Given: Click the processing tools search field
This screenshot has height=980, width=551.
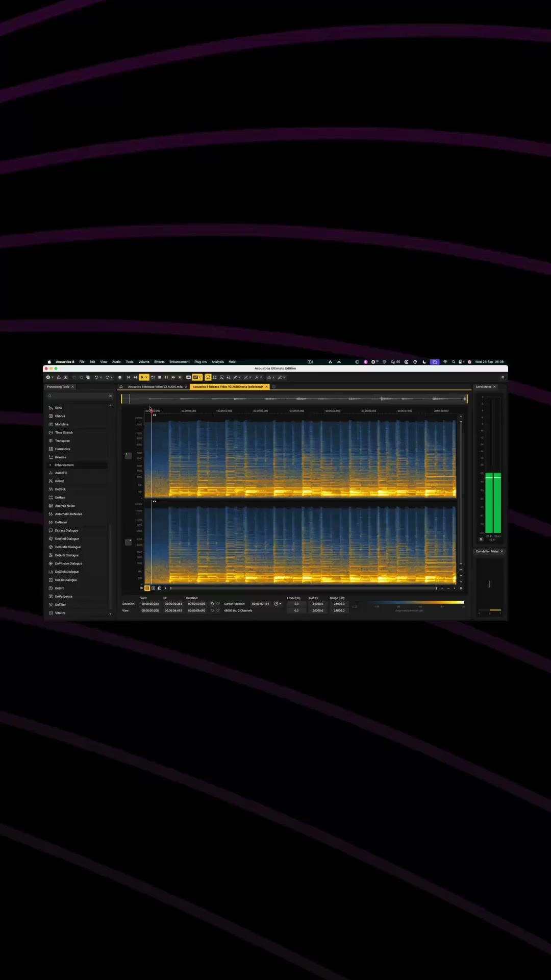Looking at the screenshot, I should [x=79, y=396].
